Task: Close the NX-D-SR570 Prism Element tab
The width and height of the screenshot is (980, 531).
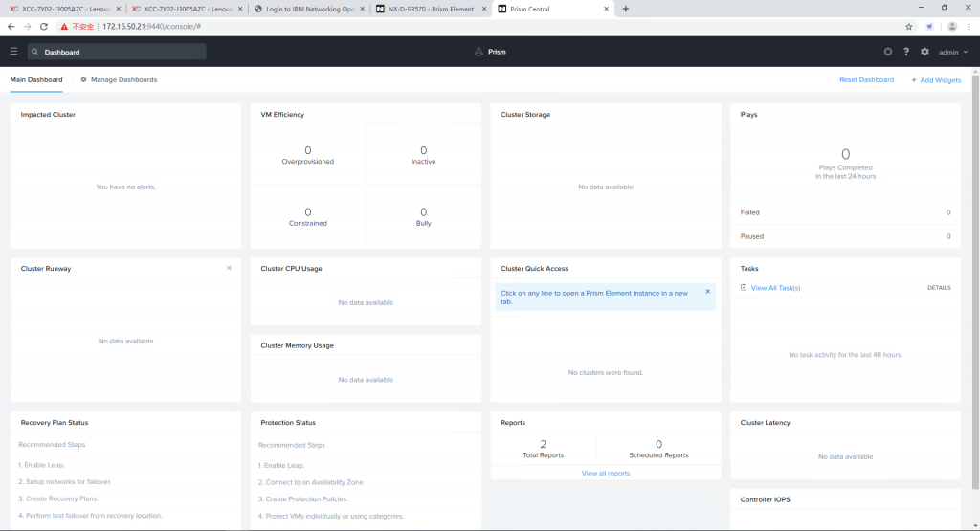Action: point(484,9)
